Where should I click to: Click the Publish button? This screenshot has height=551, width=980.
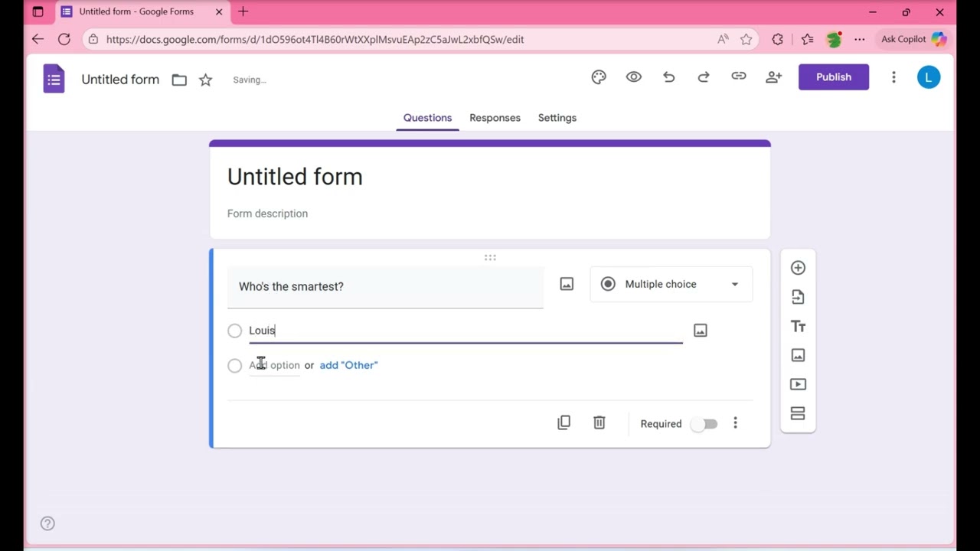point(834,77)
